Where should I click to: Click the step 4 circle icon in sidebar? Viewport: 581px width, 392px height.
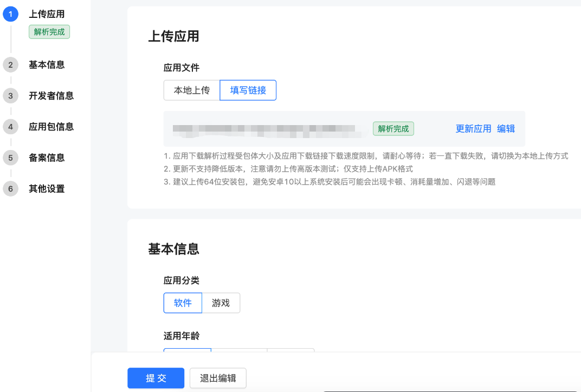pyautogui.click(x=10, y=127)
